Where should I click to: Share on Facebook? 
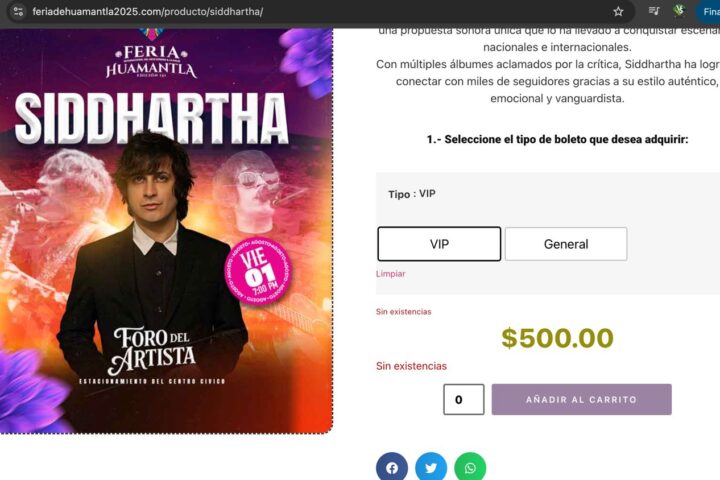pos(392,467)
